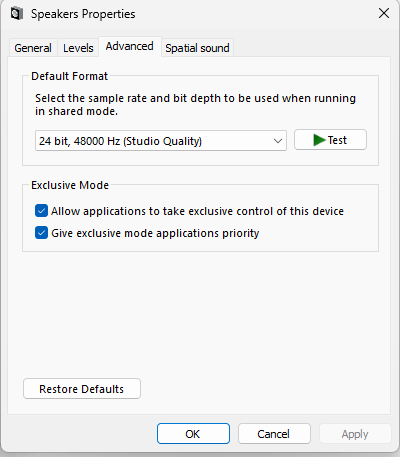Viewport: 400px width, 457px height.
Task: Cancel the Speakers Properties dialog
Action: [x=274, y=434]
